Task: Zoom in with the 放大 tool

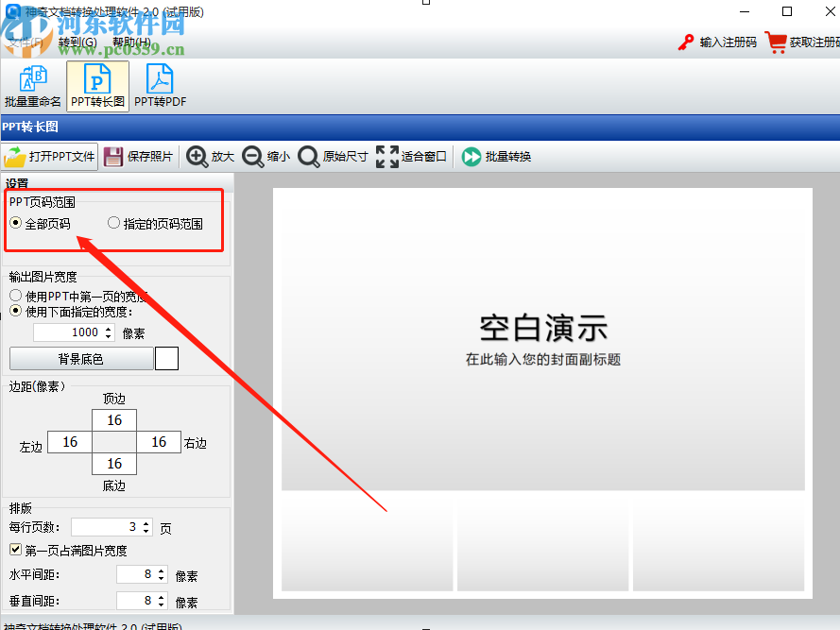Action: pos(210,156)
